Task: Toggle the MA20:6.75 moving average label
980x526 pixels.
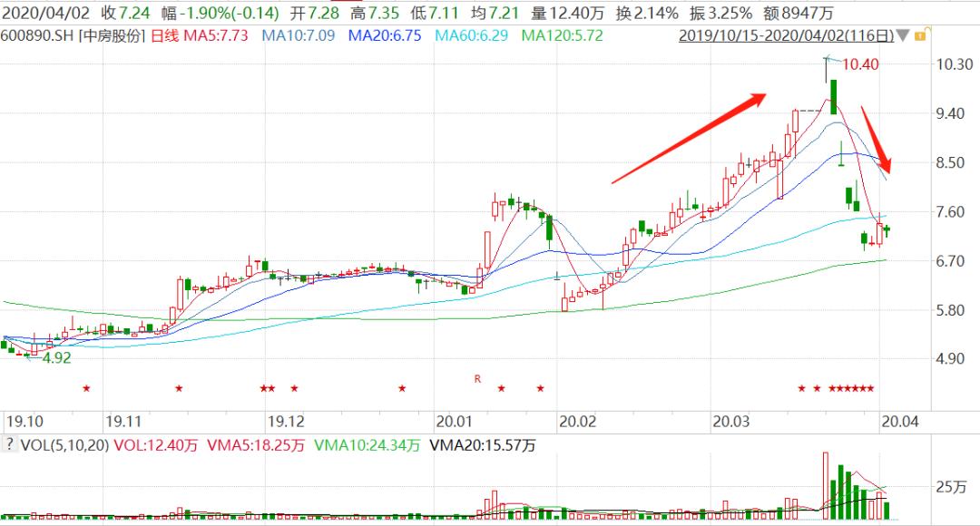Action: point(385,35)
